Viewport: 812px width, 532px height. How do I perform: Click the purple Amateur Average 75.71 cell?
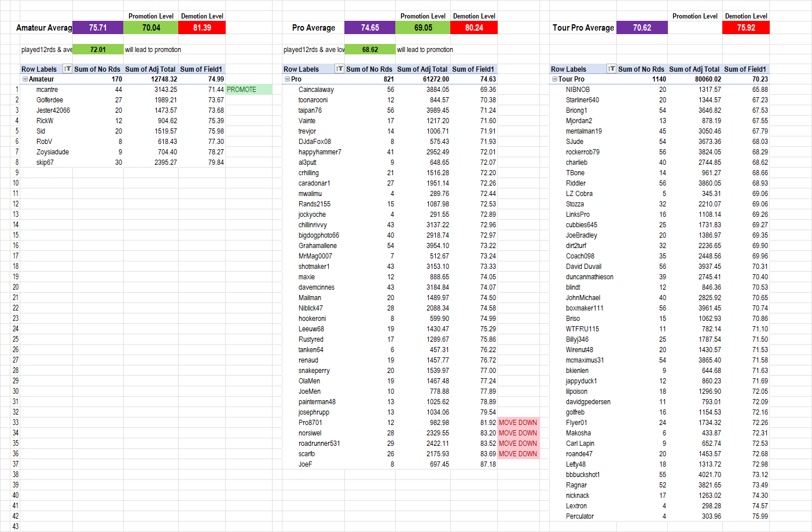click(x=98, y=28)
